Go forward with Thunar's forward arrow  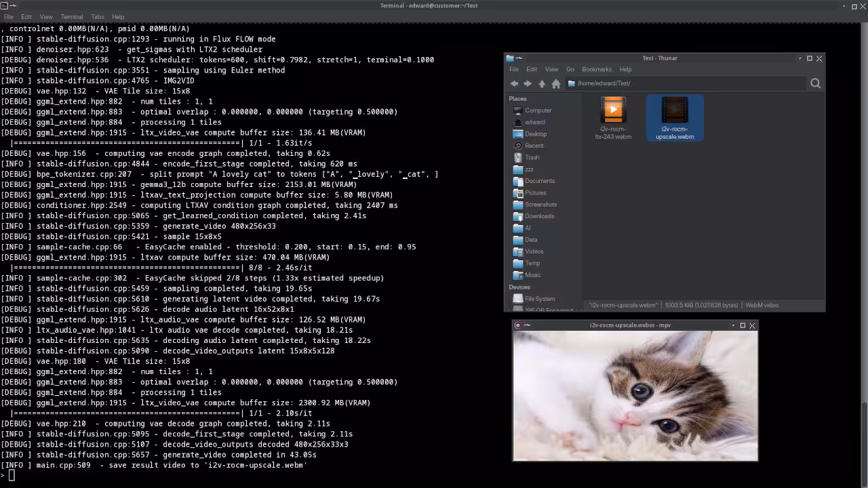528,83
